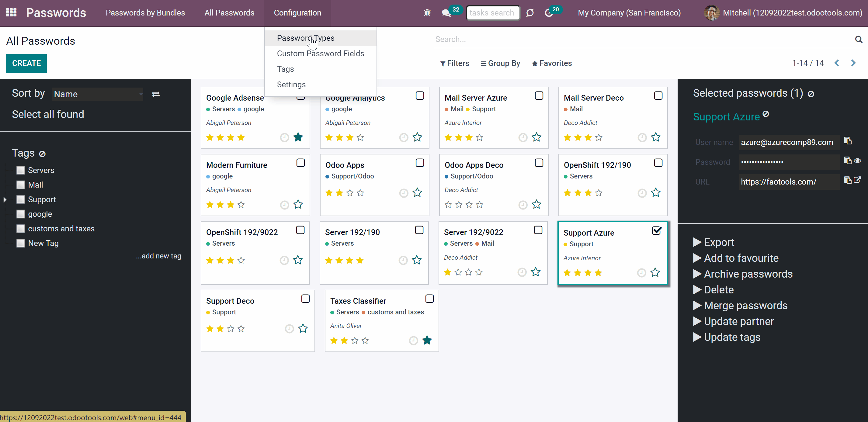
Task: Open the All Passwords menu
Action: point(229,13)
